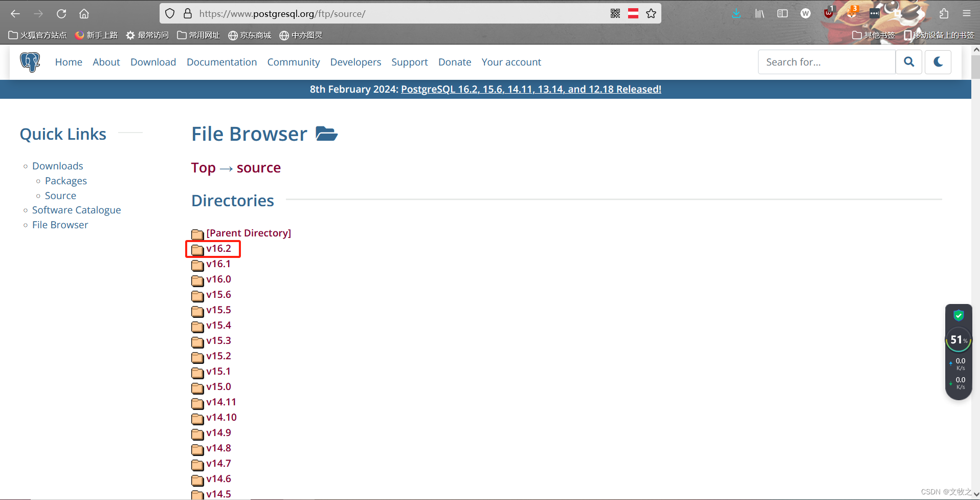The width and height of the screenshot is (980, 500).
Task: Open the padlock site information icon
Action: pos(188,14)
